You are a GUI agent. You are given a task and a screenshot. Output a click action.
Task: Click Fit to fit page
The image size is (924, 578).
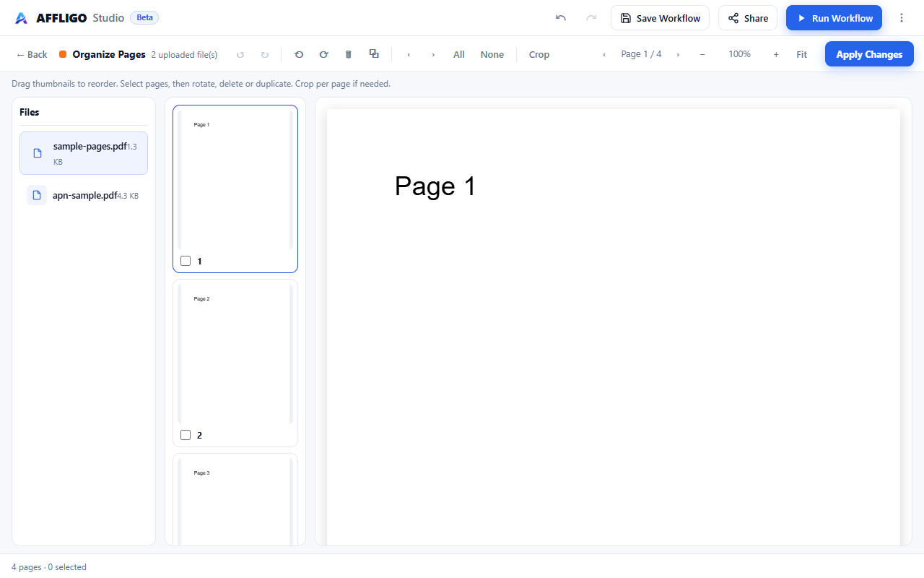tap(802, 54)
